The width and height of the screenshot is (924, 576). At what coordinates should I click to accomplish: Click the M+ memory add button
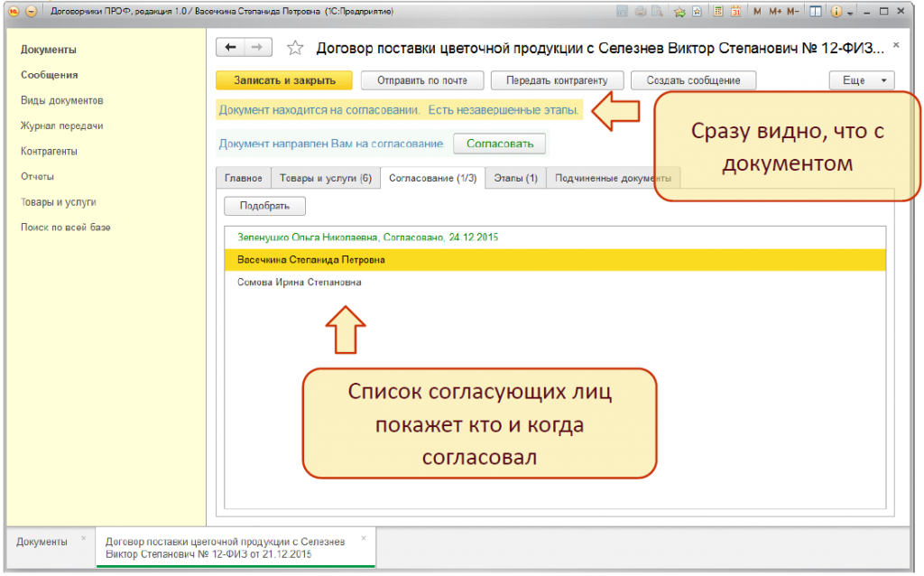point(774,12)
